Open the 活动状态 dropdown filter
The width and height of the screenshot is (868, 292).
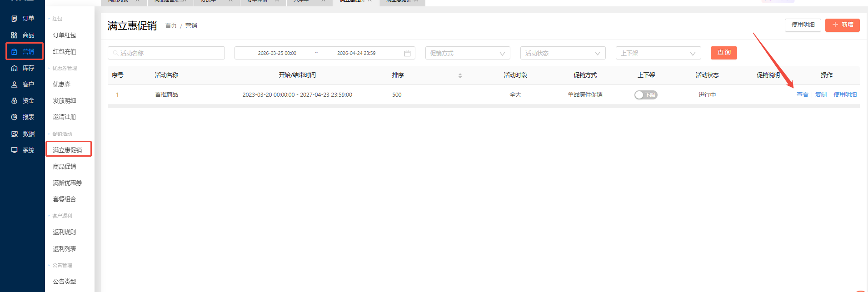(563, 53)
